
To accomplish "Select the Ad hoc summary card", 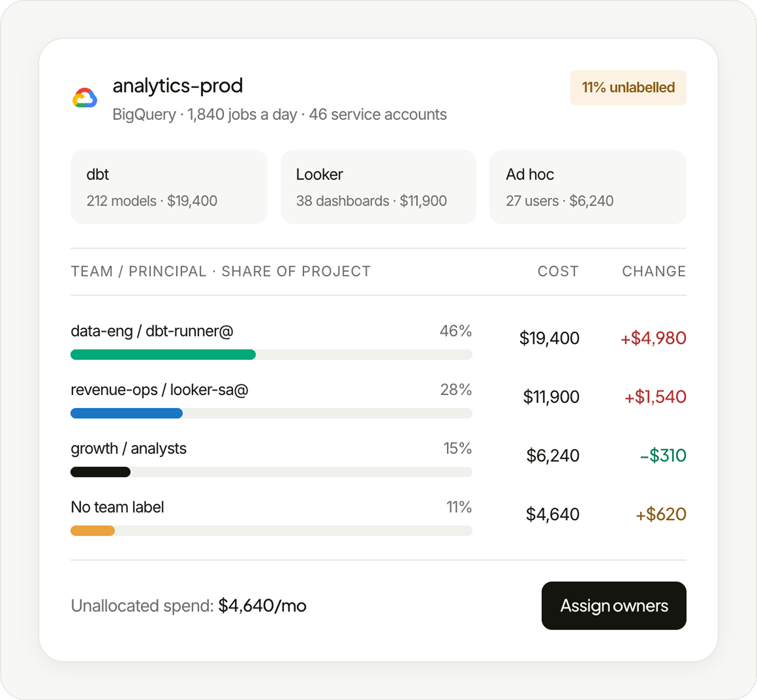I will point(588,187).
